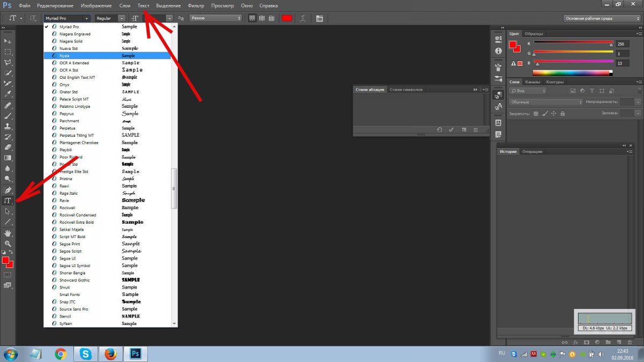Image resolution: width=644 pixels, height=362 pixels.
Task: Open the Непрозрачность opacity dropdown arrow
Action: tap(638, 102)
